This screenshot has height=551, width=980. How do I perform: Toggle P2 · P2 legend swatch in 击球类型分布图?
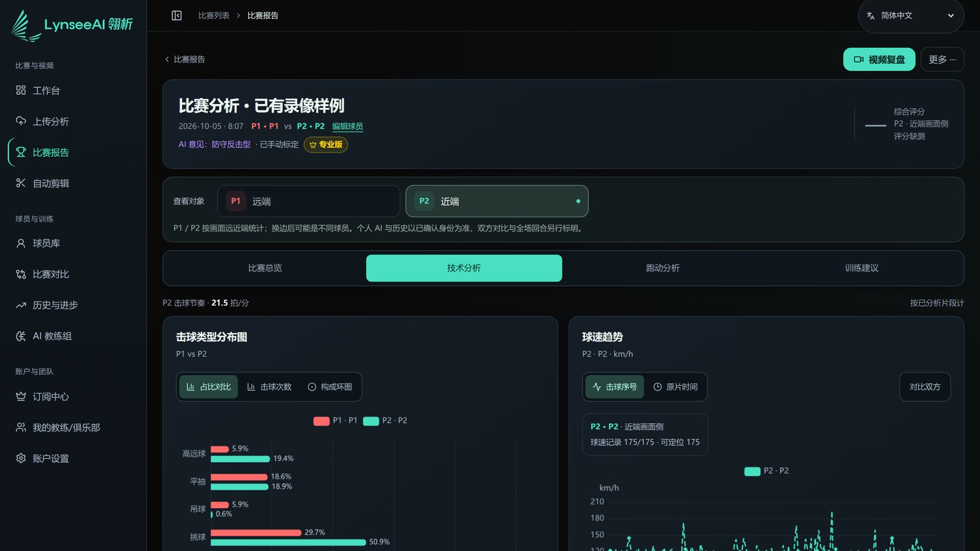pyautogui.click(x=371, y=421)
